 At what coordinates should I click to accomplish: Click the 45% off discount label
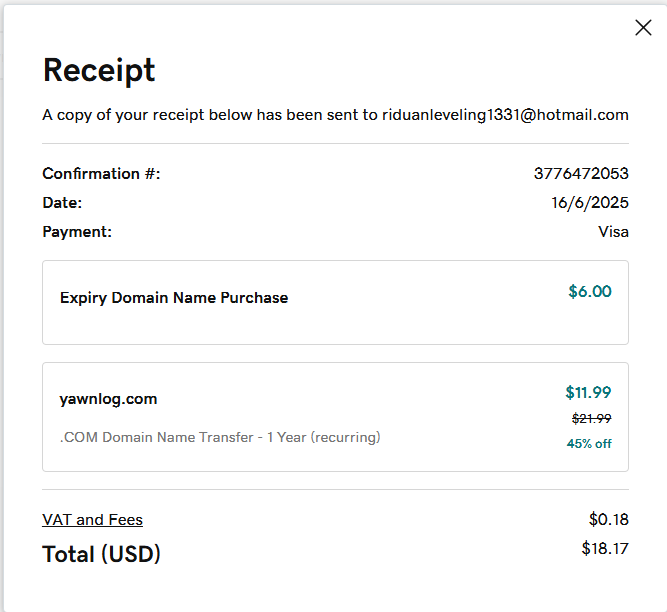pyautogui.click(x=591, y=444)
